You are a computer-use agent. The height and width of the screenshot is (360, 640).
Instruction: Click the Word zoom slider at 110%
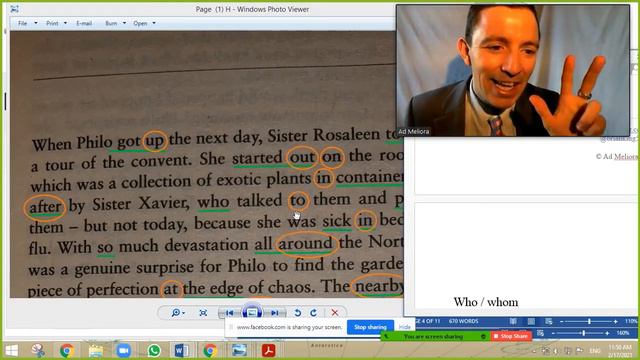589,322
